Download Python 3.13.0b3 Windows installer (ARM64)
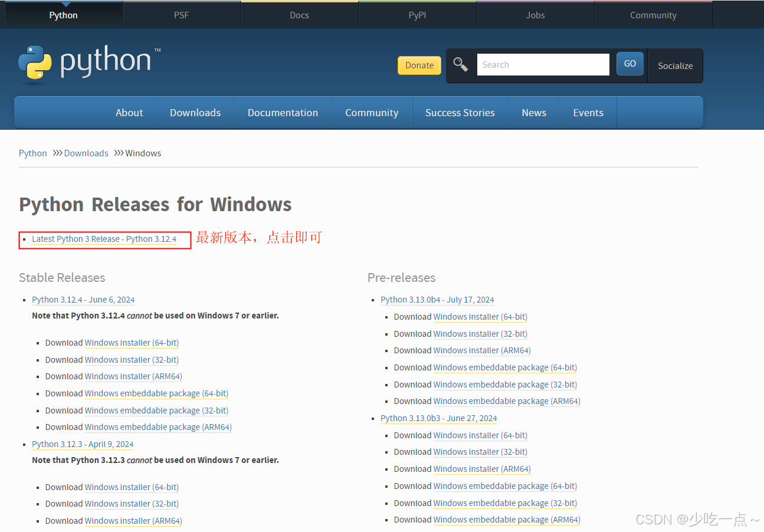 coord(482,469)
